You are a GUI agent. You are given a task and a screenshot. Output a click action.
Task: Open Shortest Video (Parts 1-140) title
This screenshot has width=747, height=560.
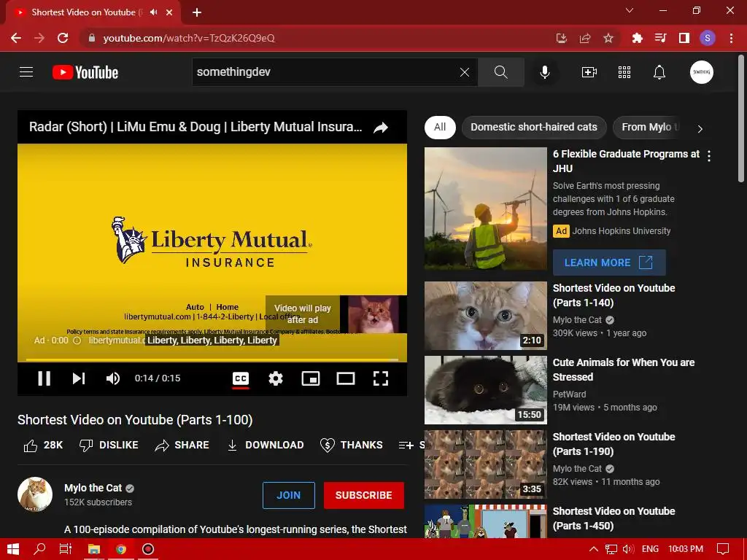(x=614, y=295)
